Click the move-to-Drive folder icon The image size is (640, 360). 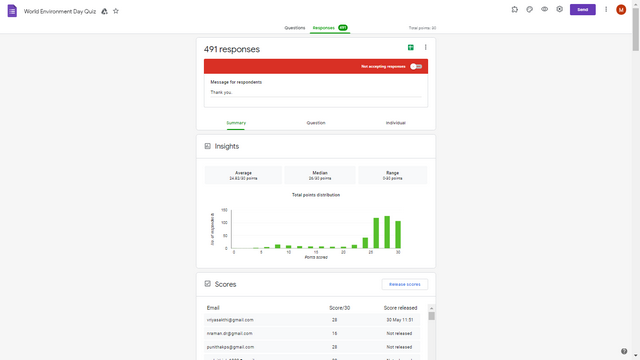pyautogui.click(x=104, y=11)
